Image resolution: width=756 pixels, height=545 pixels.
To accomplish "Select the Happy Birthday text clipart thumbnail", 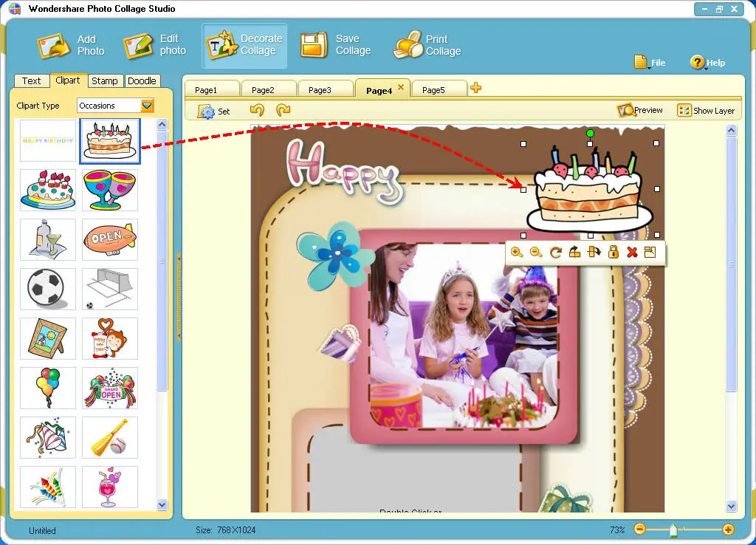I will (48, 140).
